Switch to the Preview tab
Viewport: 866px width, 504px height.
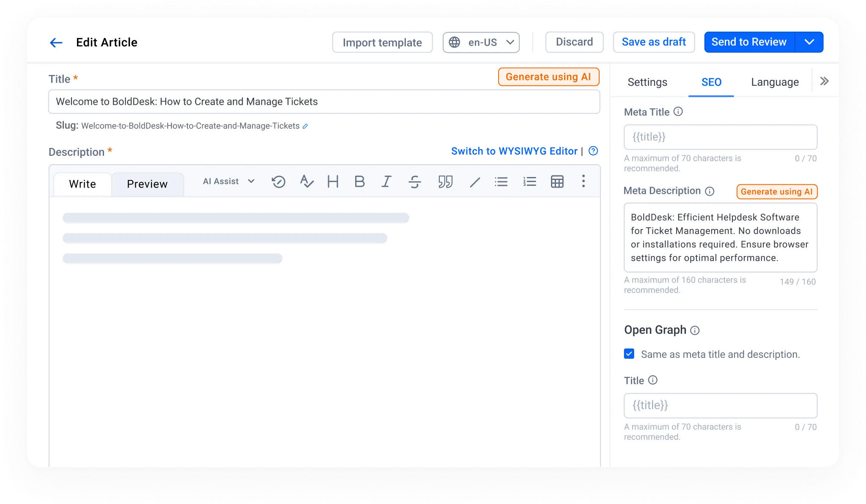[147, 184]
